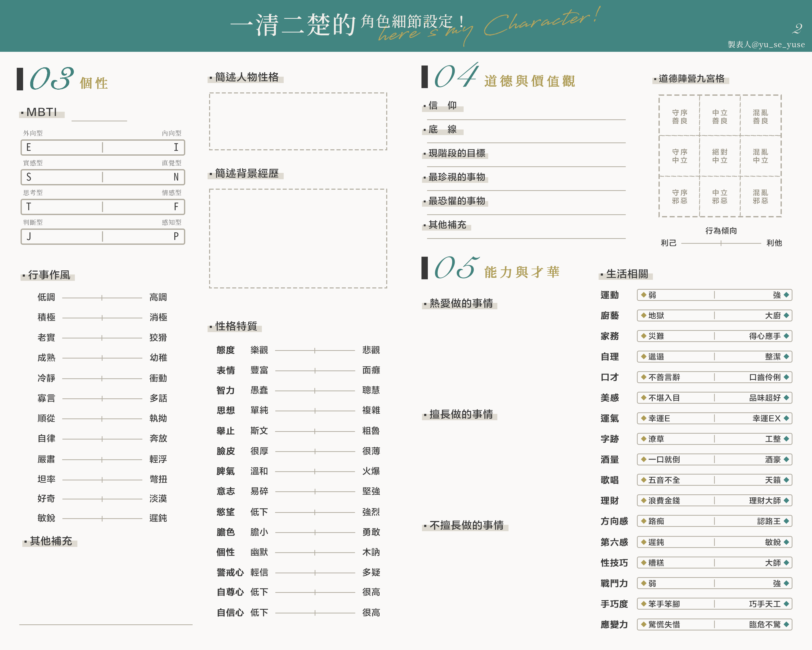This screenshot has width=812, height=650.
Task: Click the 理財 rating bar
Action: pyautogui.click(x=715, y=501)
